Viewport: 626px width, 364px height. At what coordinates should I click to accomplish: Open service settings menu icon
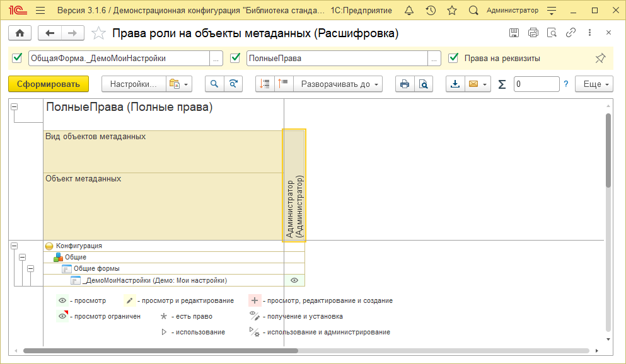552,11
